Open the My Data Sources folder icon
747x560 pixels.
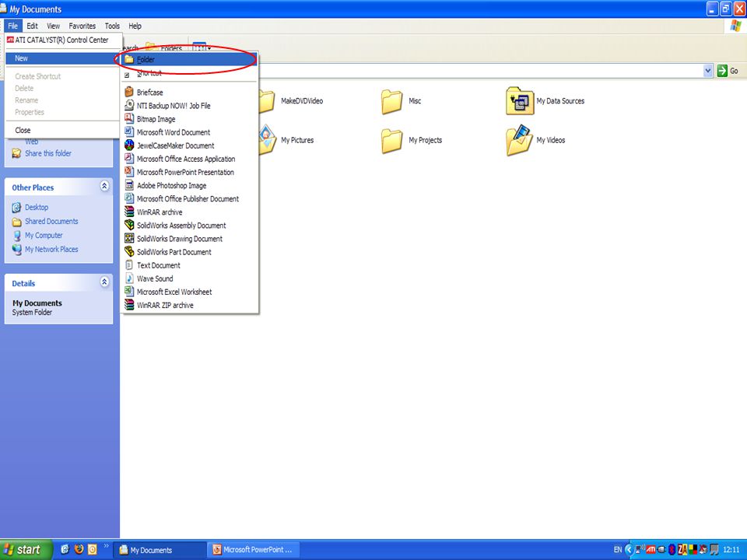[x=519, y=100]
